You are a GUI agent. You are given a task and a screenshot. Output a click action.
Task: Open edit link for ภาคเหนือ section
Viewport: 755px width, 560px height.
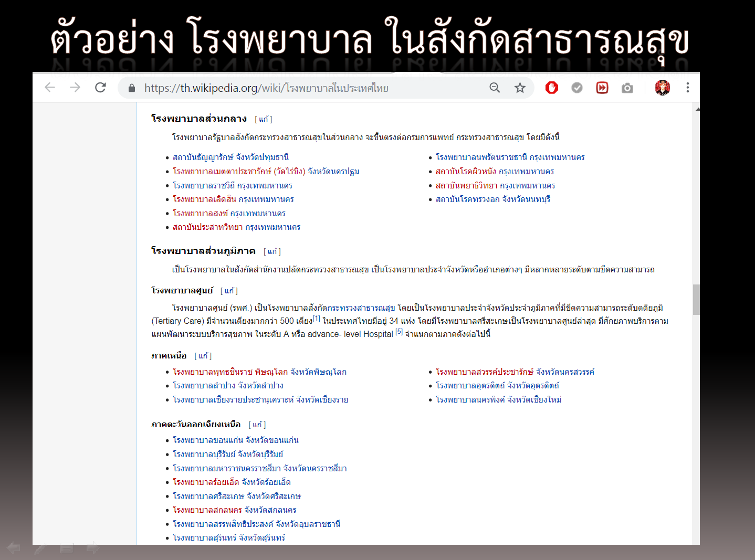click(202, 356)
